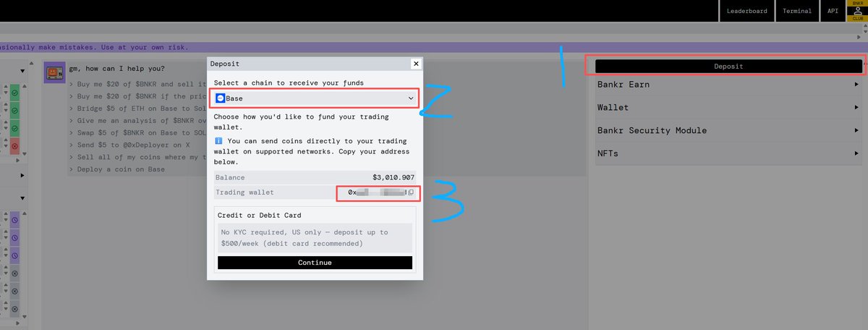868x330 pixels.
Task: Click the 'Credit or Debit Card' heading
Action: coord(260,216)
